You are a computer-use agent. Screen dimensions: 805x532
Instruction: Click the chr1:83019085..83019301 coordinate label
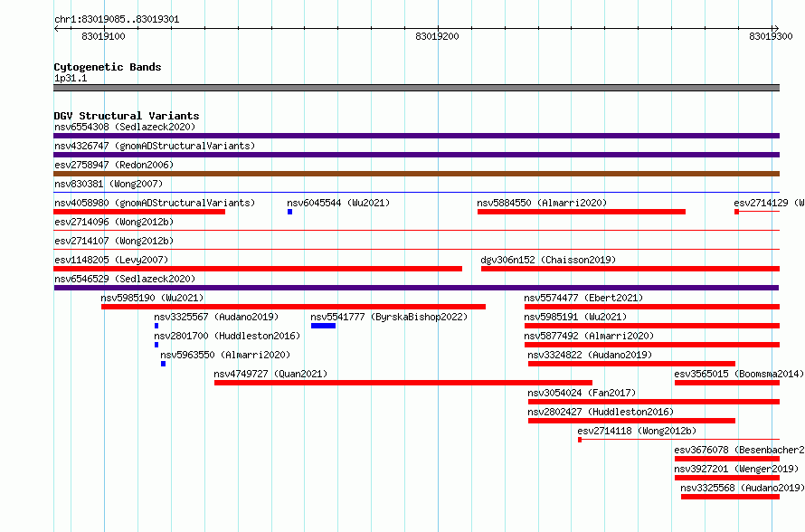click(117, 19)
